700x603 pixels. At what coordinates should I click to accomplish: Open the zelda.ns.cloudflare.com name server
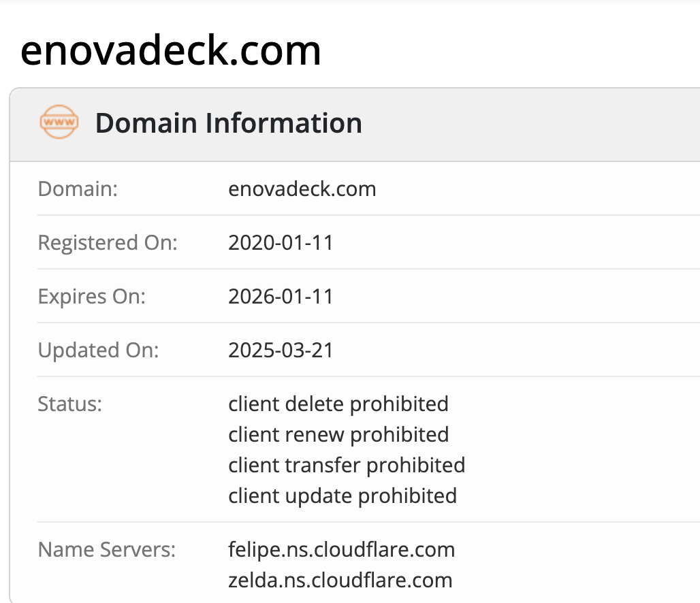click(x=340, y=580)
